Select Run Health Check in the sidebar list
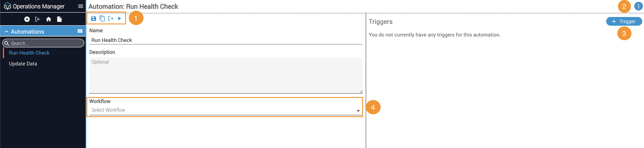The height and width of the screenshot is (148, 644). (x=29, y=53)
